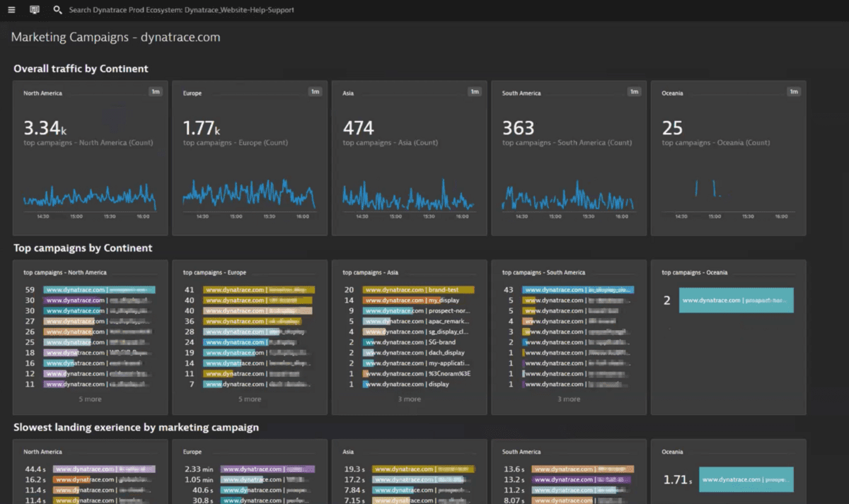
Task: Click the 1m timeframe badge on Oceania tile
Action: 794,92
